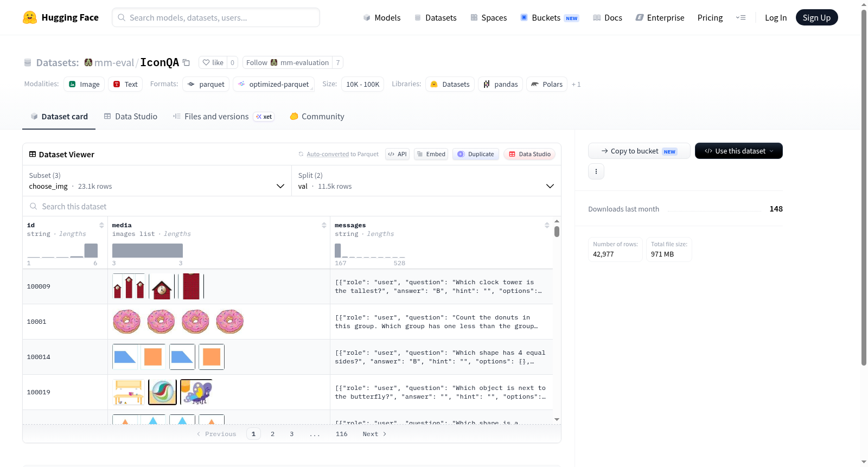Go to Models in the navigation
The image size is (868, 467).
coord(382,17)
